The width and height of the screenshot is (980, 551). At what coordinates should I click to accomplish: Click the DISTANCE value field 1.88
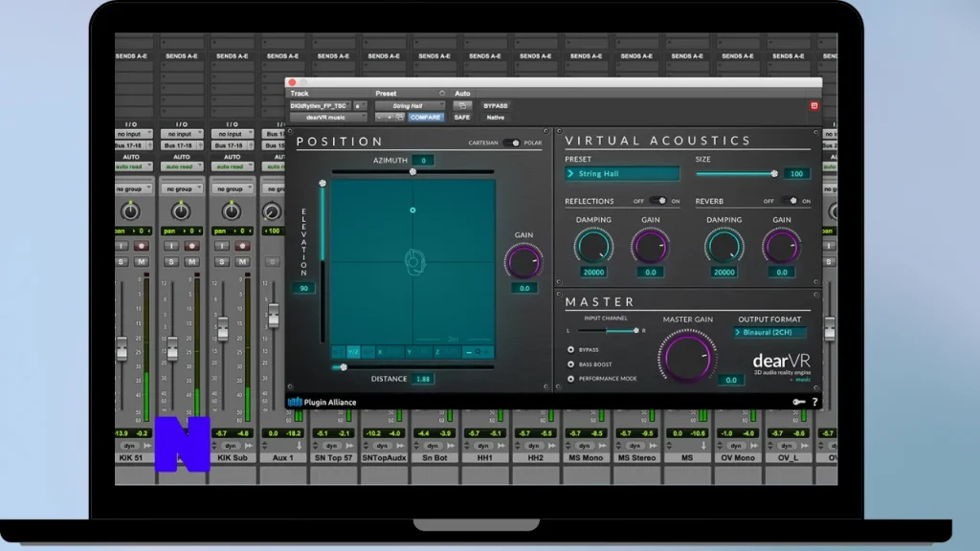[423, 379]
